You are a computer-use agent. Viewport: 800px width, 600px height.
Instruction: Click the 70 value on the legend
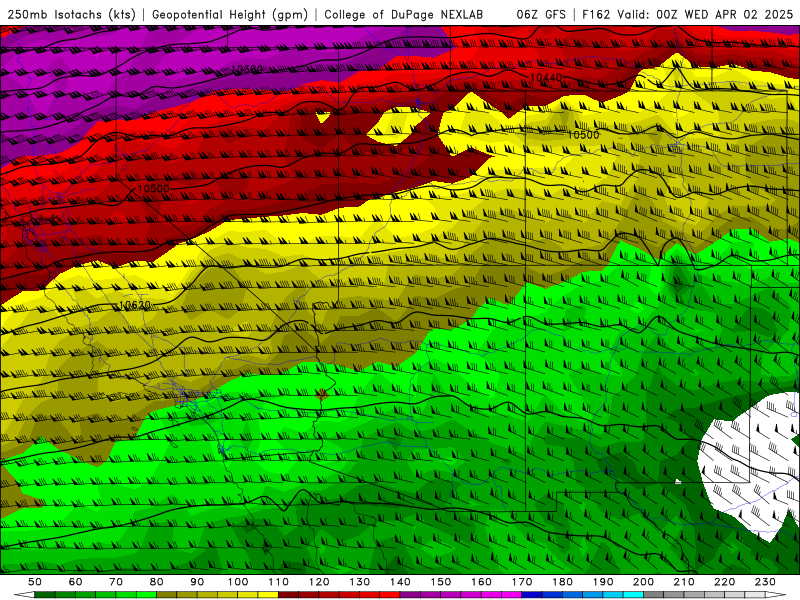click(116, 582)
